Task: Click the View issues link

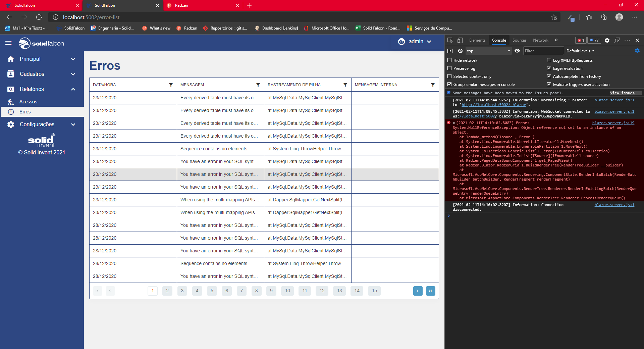Action: (x=622, y=93)
